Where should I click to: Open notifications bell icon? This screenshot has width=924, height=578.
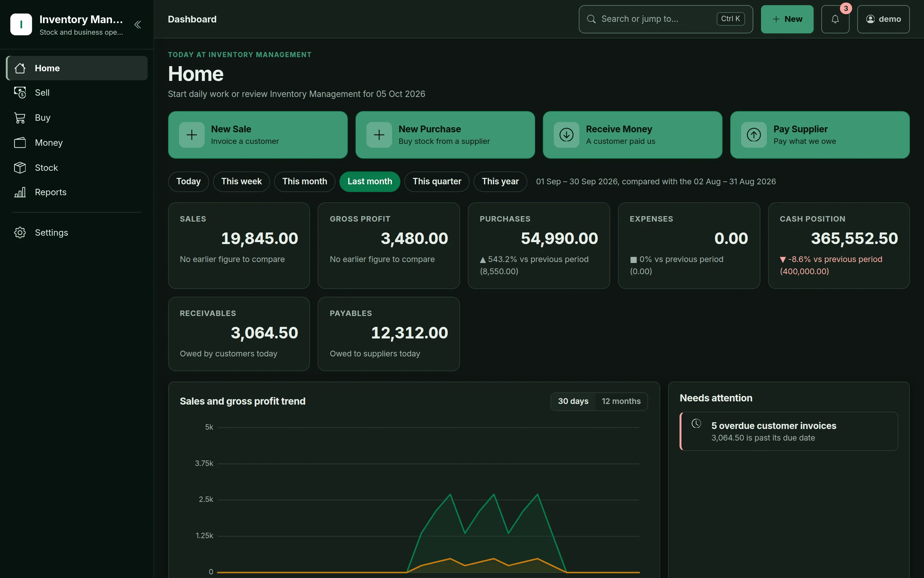[835, 19]
